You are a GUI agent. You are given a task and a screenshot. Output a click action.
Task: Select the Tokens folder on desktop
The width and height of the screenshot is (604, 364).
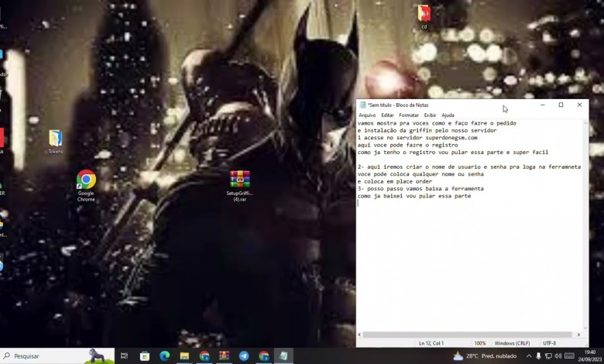56,139
